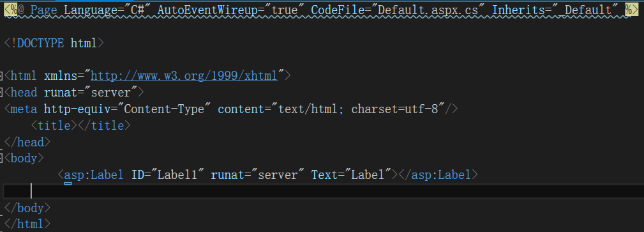Click the smart tag marker under asp:Label

tap(68, 184)
